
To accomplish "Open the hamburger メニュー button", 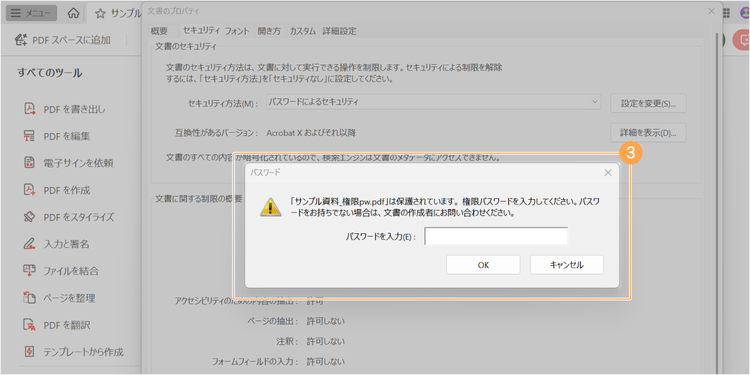I will [x=32, y=13].
